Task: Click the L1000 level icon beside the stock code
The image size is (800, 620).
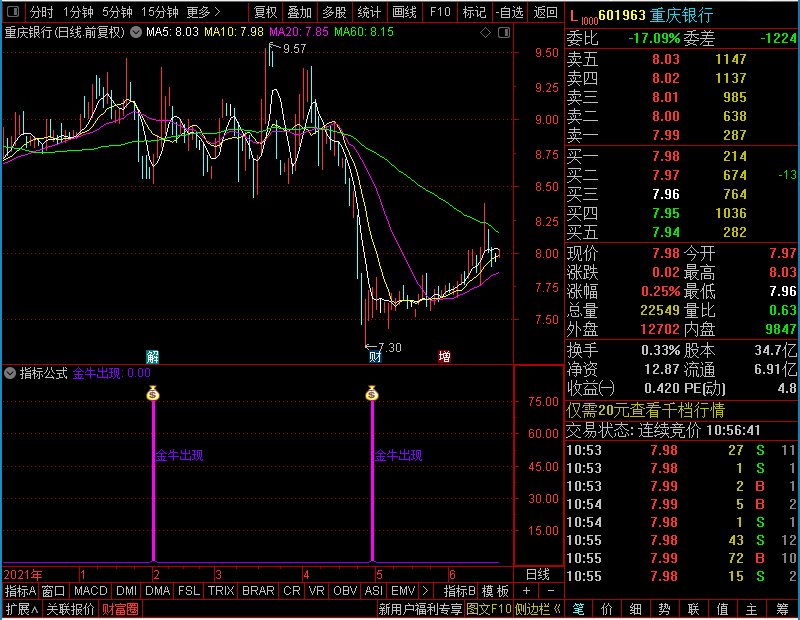Action: [x=583, y=16]
